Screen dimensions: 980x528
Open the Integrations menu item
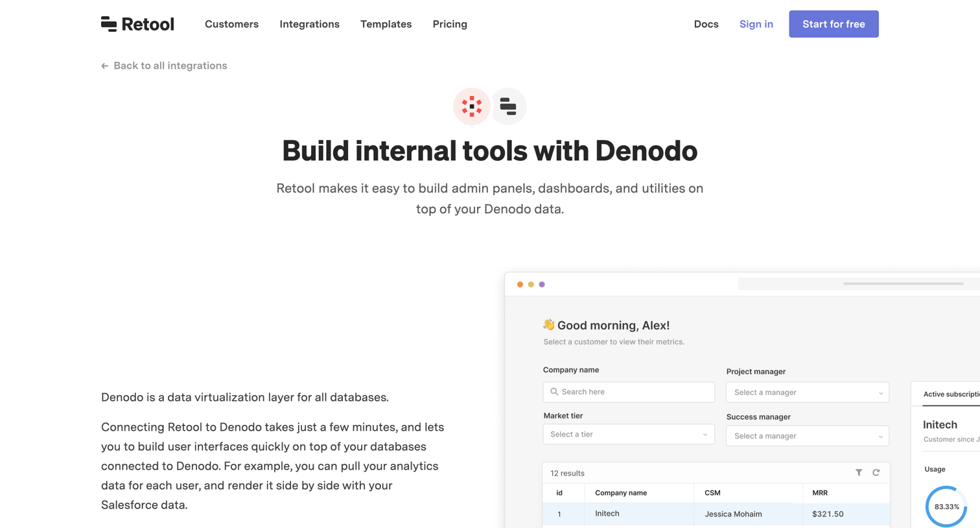pos(309,24)
